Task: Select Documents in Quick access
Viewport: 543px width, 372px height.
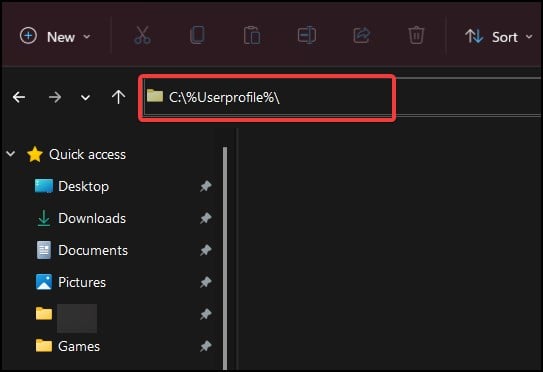Action: click(82, 250)
